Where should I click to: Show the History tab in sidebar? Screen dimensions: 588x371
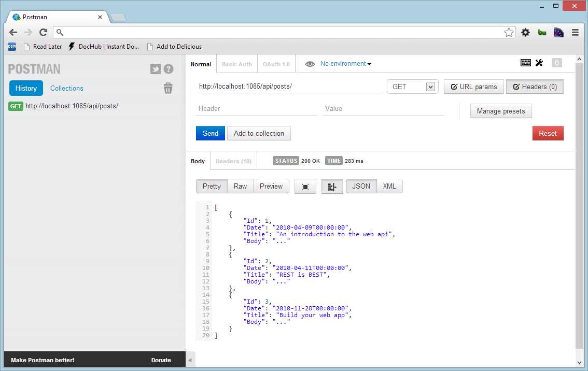click(26, 88)
